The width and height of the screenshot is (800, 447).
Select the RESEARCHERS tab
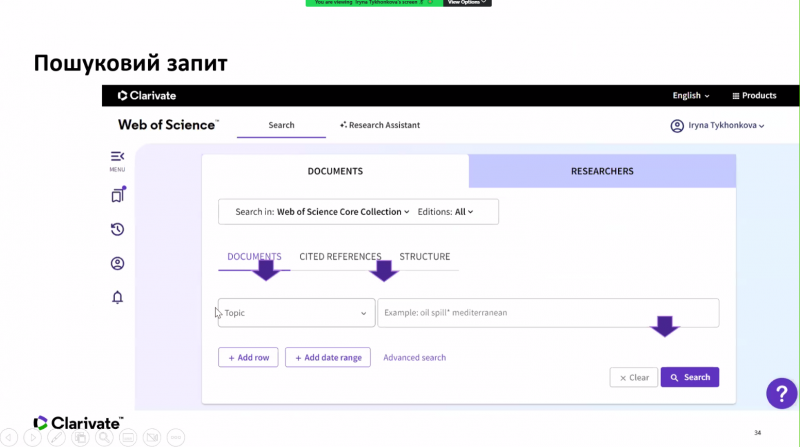tap(602, 171)
